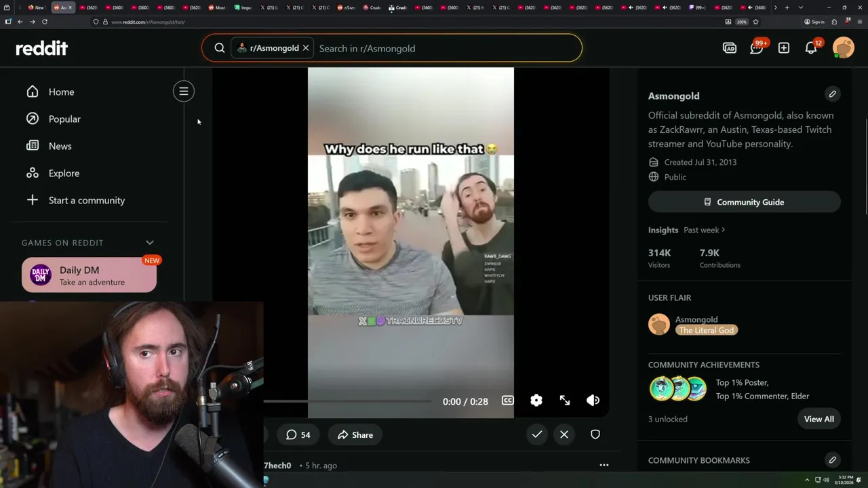The width and height of the screenshot is (868, 488).
Task: Click View All achievements button
Action: 819,419
